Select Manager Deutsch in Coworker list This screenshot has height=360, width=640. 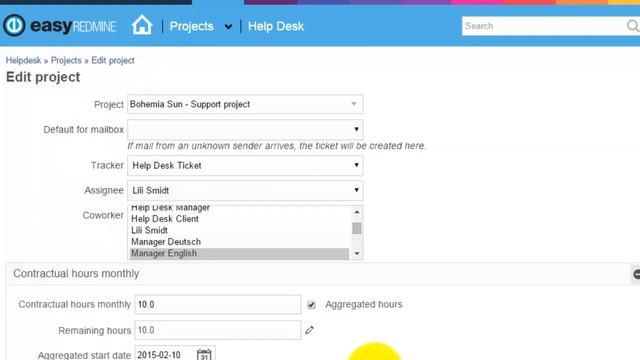click(x=239, y=242)
